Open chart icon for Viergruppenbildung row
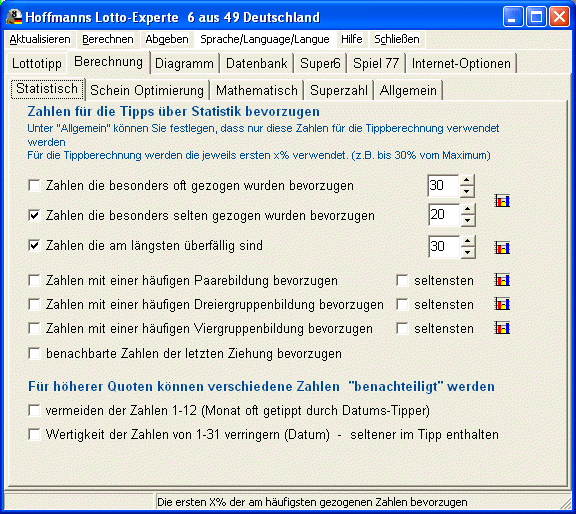Image resolution: width=576 pixels, height=514 pixels. [x=502, y=328]
